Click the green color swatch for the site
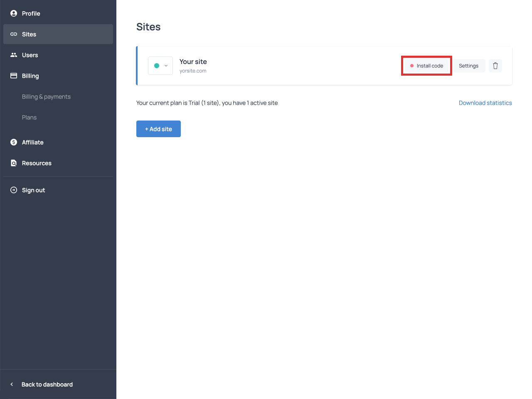Viewport: 532px width, 399px height. pyautogui.click(x=157, y=66)
